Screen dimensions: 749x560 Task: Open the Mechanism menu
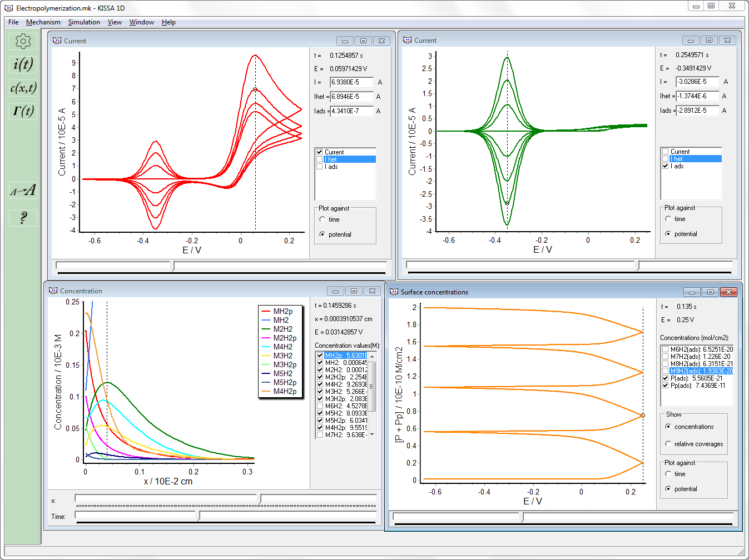(x=43, y=22)
